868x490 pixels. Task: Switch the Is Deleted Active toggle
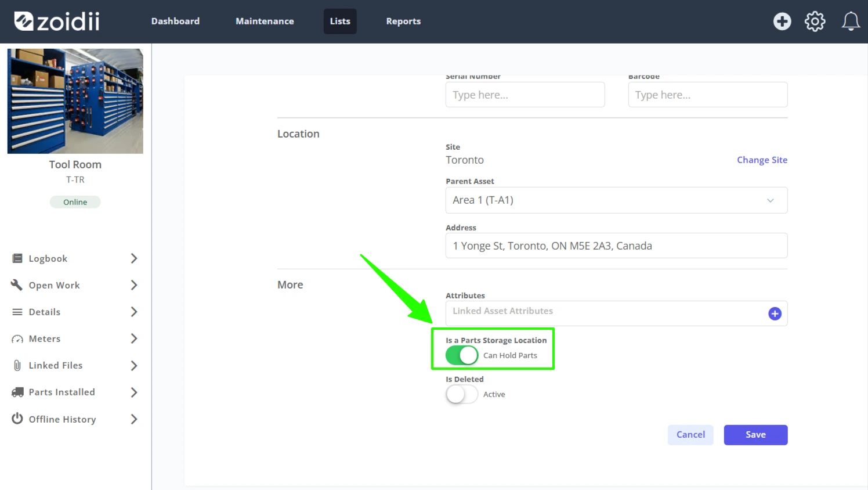pyautogui.click(x=462, y=394)
